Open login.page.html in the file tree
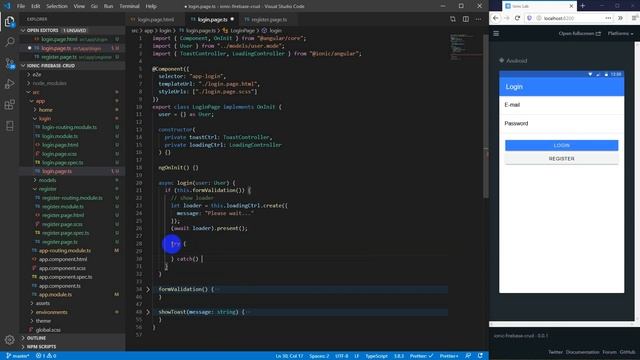This screenshot has width=640, height=360. 60,145
